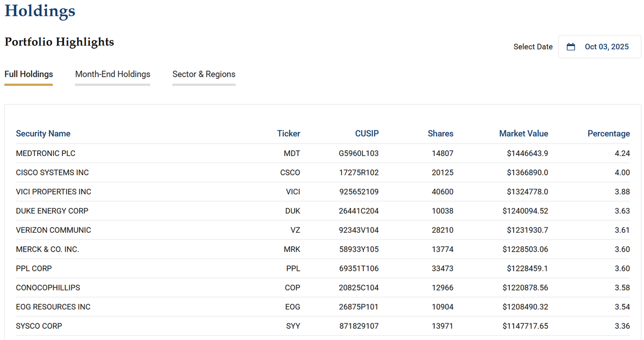The height and width of the screenshot is (340, 644).
Task: Click the Market Value column header
Action: coord(524,134)
